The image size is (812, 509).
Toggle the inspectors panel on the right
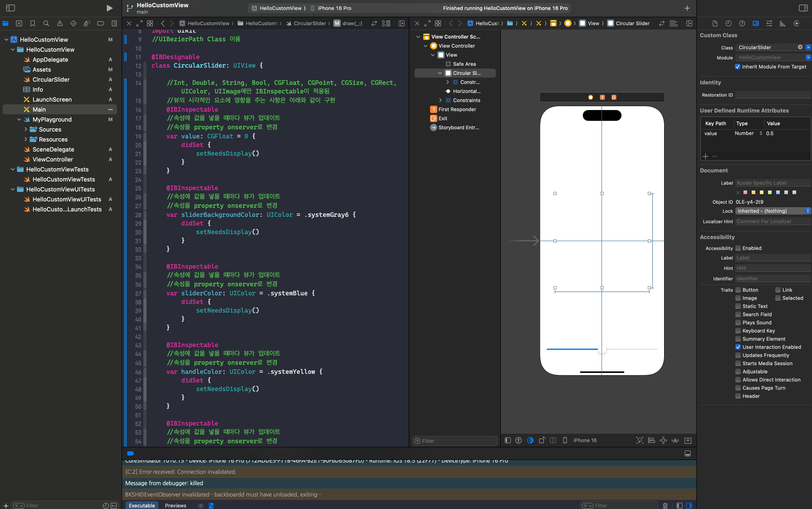click(803, 8)
